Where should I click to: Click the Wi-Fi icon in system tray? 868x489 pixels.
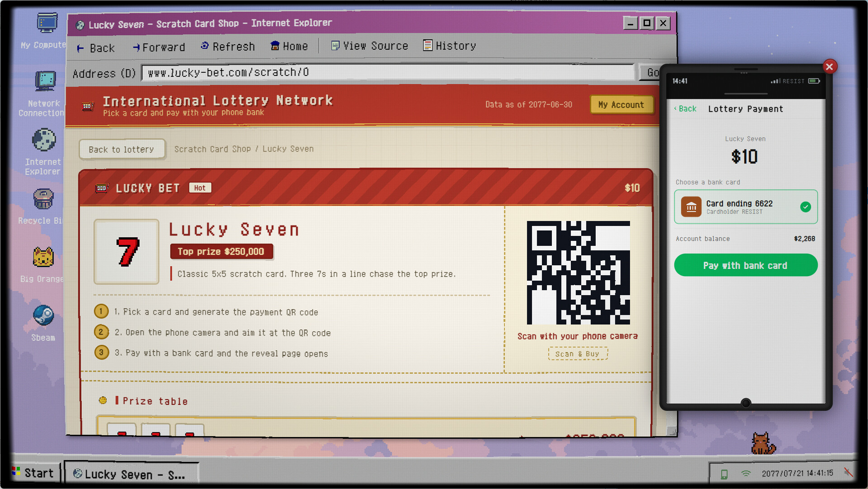click(x=746, y=474)
